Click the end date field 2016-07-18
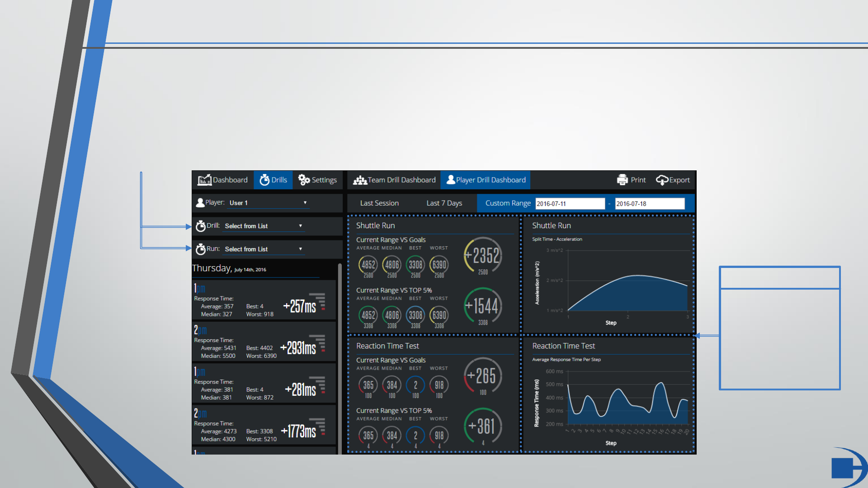 click(649, 204)
